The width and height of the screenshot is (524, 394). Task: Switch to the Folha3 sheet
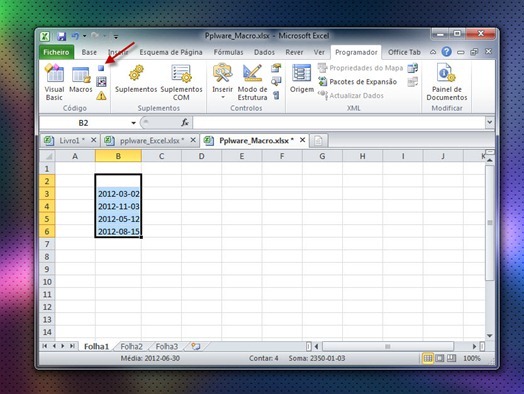pyautogui.click(x=166, y=346)
